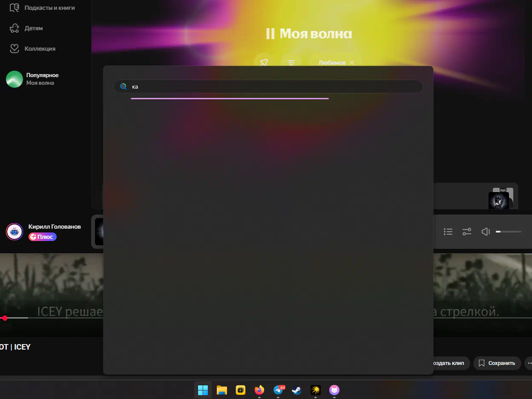The height and width of the screenshot is (399, 532).
Task: Open the yellow starburst app on taskbar
Action: pos(316,390)
